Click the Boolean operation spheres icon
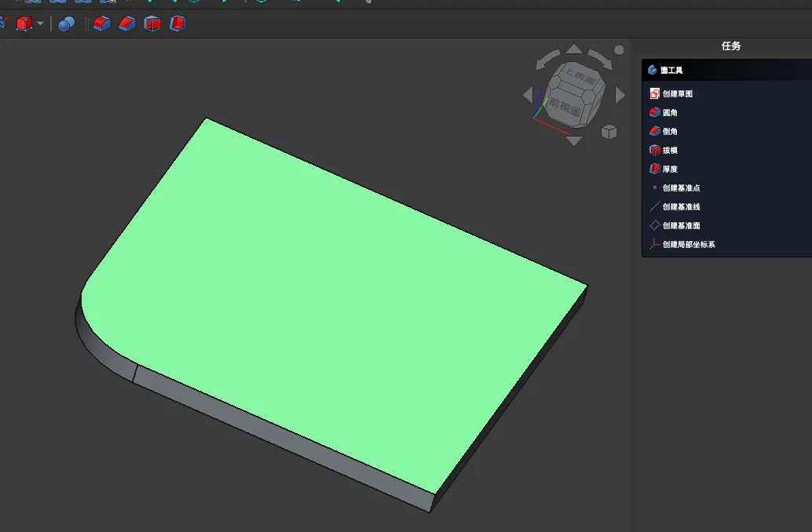This screenshot has width=812, height=532. tap(67, 24)
